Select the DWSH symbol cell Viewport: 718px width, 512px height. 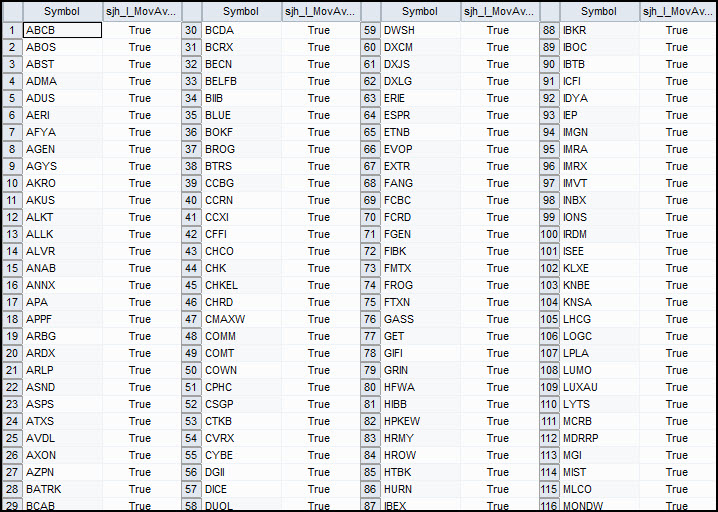pos(420,30)
